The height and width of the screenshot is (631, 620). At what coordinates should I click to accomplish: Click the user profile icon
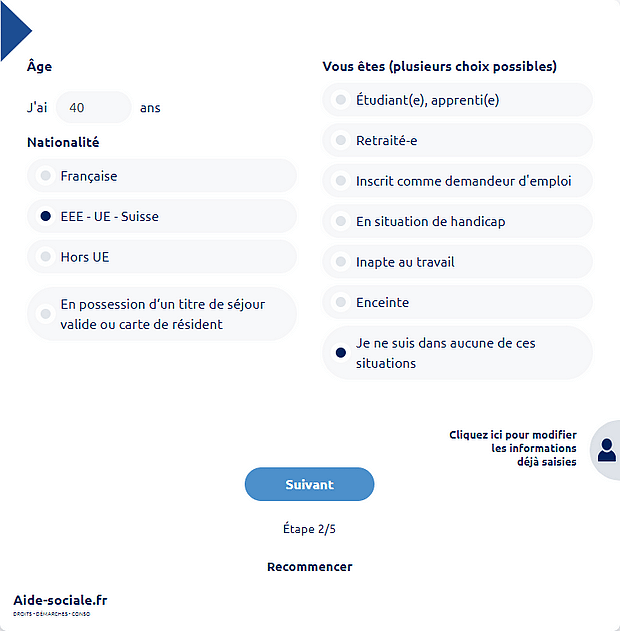pos(606,450)
